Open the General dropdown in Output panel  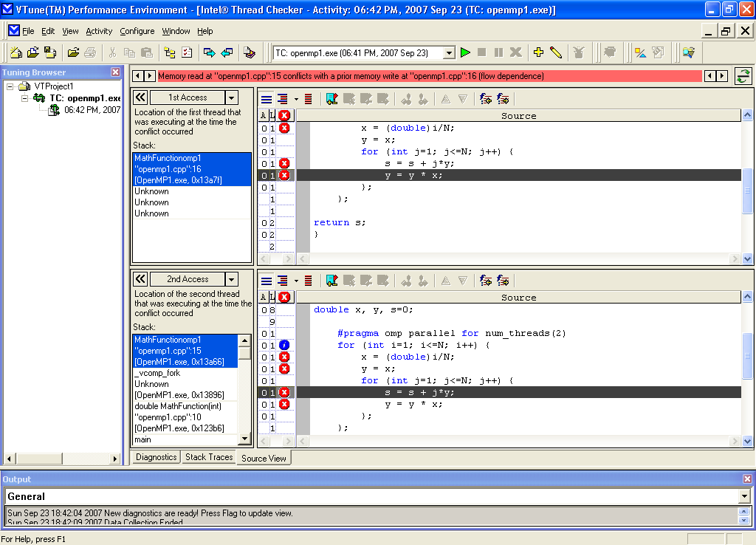744,496
